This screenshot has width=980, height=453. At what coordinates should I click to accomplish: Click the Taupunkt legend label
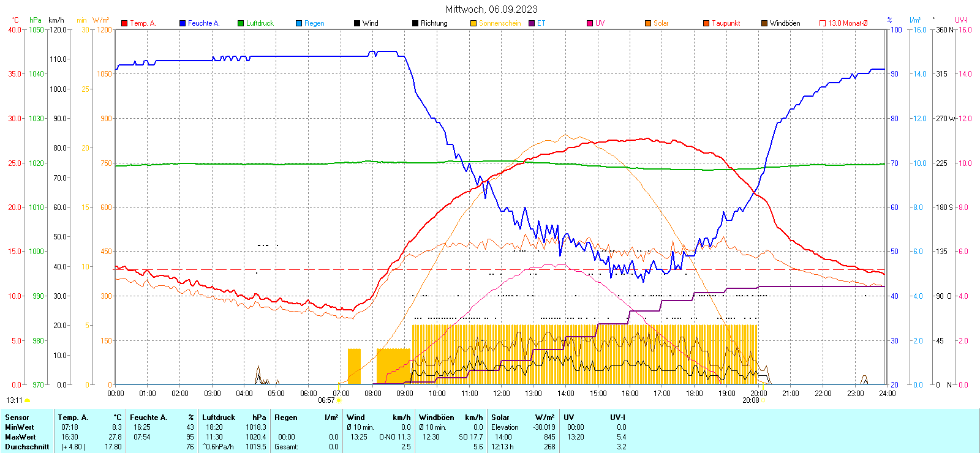tap(726, 23)
